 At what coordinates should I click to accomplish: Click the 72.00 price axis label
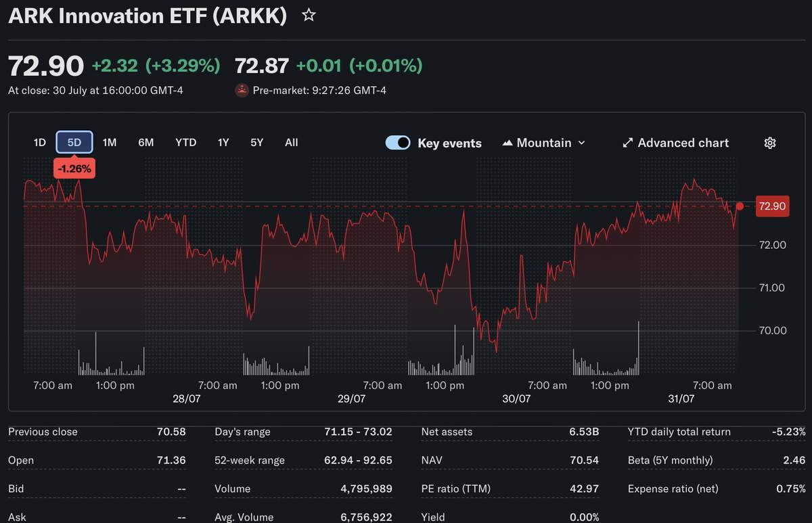point(772,245)
